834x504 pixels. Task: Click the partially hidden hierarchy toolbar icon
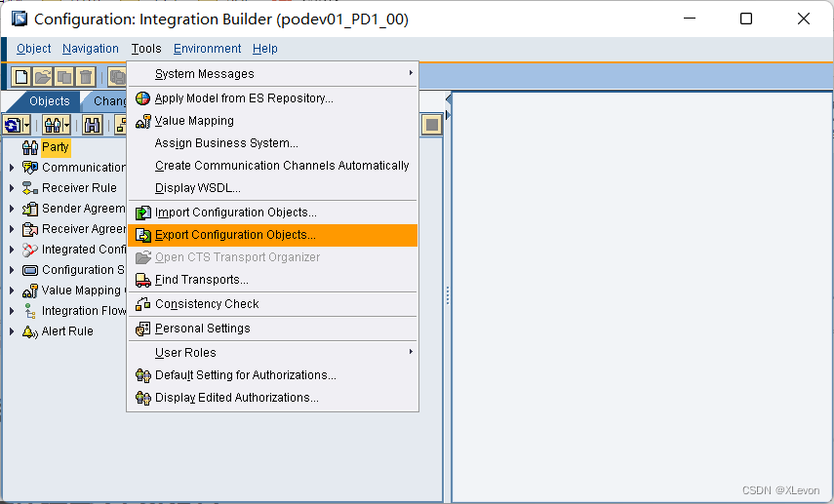pos(121,126)
